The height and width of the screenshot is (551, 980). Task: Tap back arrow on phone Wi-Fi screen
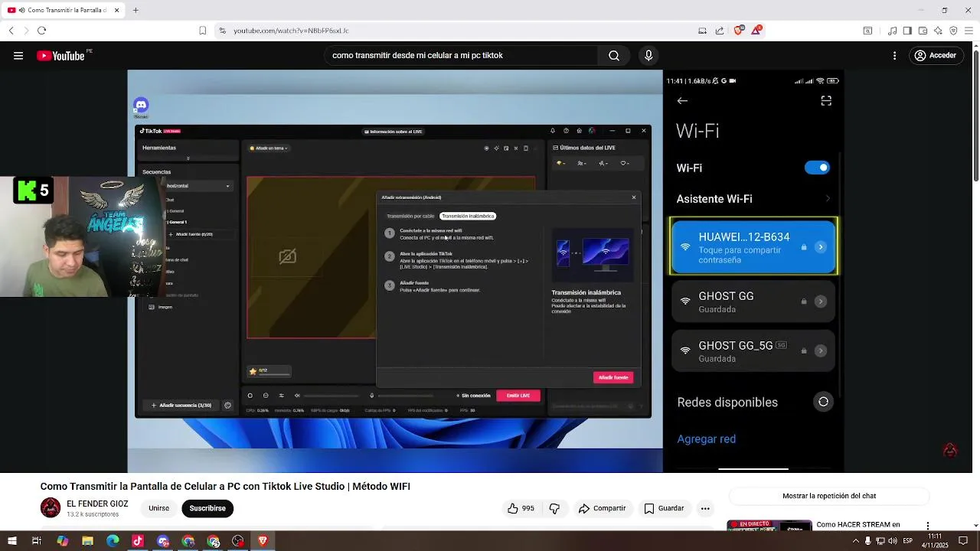tap(682, 101)
